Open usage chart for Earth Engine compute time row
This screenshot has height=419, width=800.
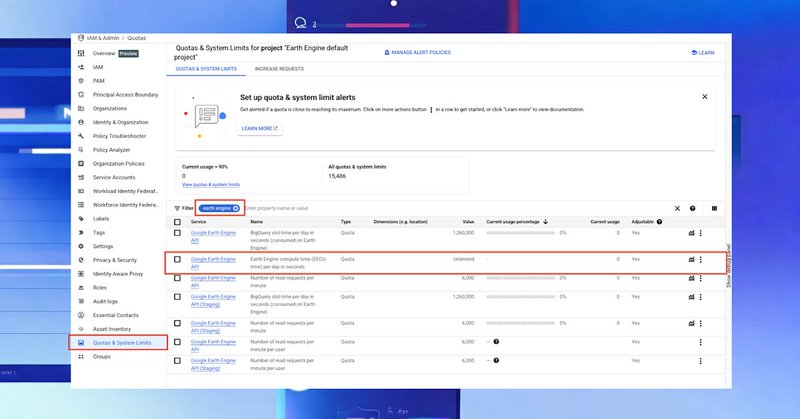[691, 259]
